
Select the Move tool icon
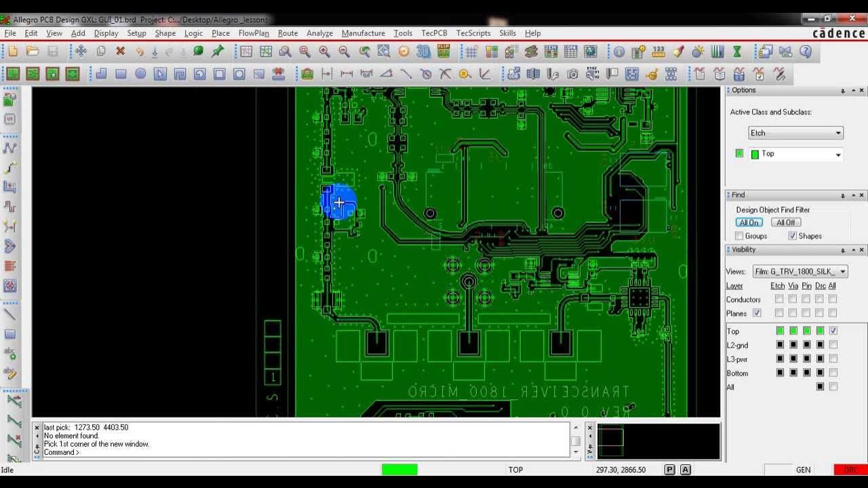pos(81,52)
